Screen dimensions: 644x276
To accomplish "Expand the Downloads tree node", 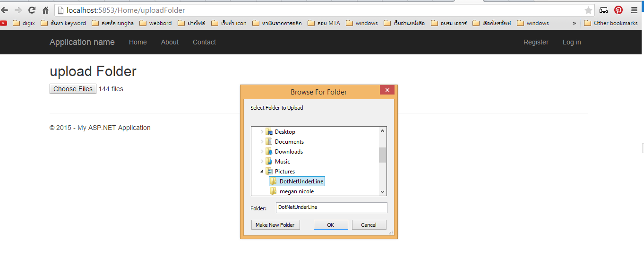I will 262,151.
